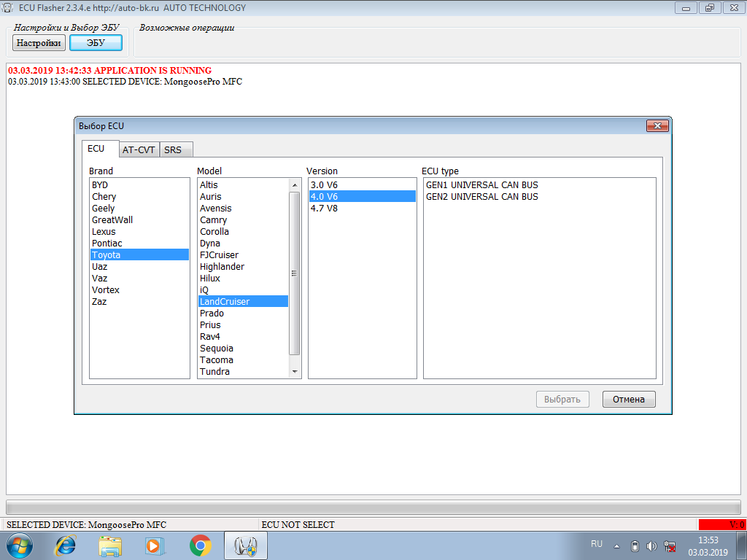Click the Настройки button
This screenshot has width=747, height=560.
[x=39, y=43]
